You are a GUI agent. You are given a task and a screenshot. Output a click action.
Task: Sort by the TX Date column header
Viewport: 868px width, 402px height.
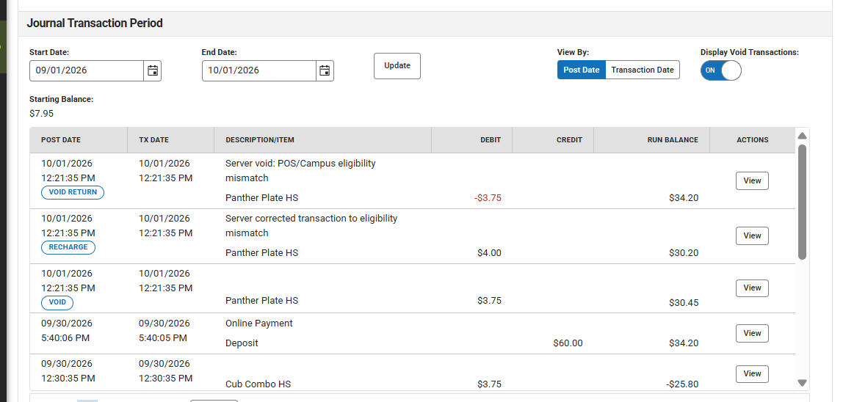tap(170, 140)
